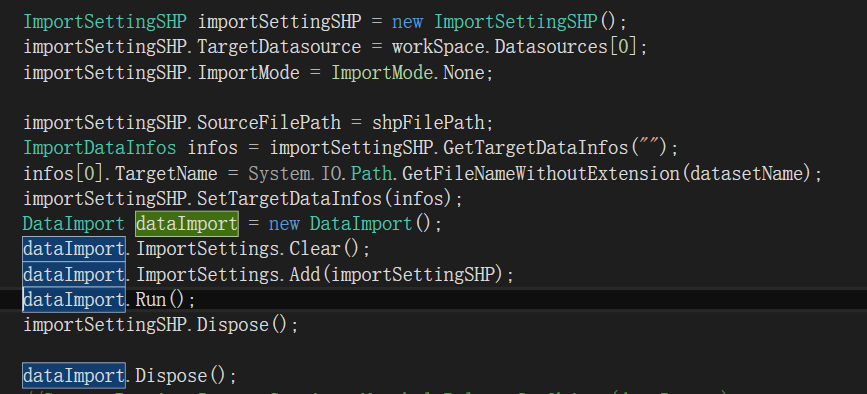Viewport: 867px width, 394px height.
Task: Click the DataImport constructor after new
Action: [x=361, y=224]
